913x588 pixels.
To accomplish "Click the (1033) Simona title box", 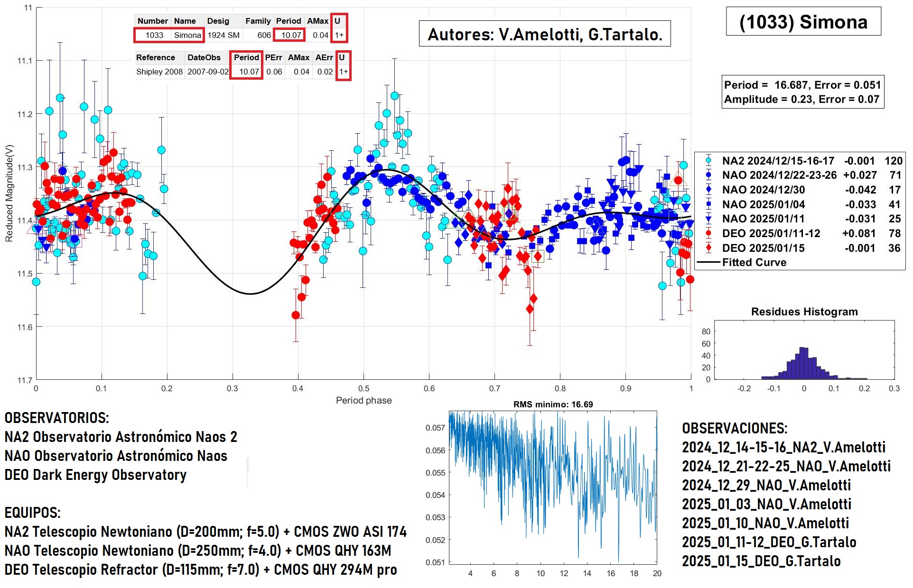I will (x=803, y=22).
